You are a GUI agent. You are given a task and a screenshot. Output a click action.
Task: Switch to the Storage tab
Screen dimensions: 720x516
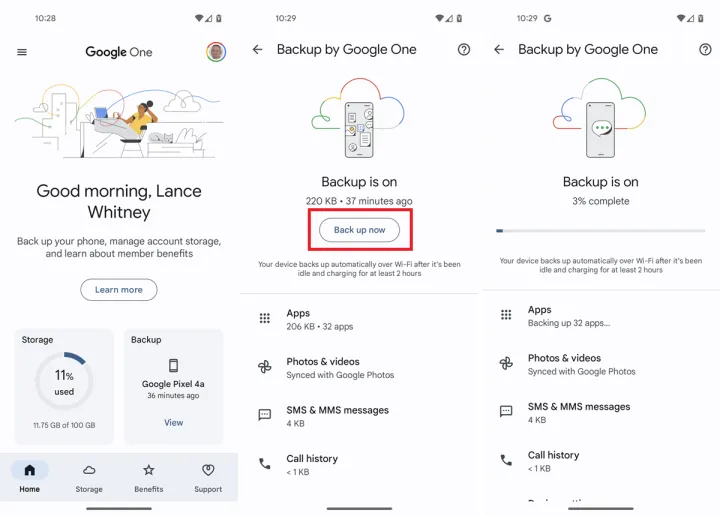pyautogui.click(x=89, y=478)
